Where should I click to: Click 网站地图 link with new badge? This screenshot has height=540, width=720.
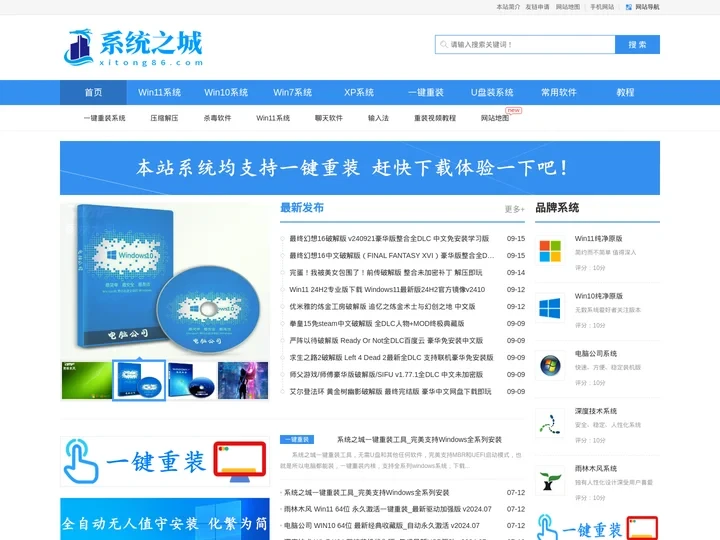pyautogui.click(x=495, y=118)
